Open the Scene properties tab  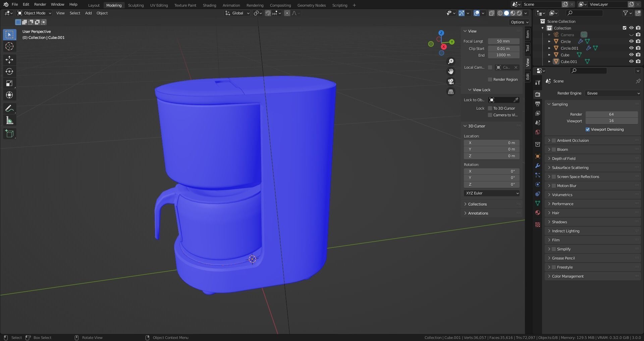pos(538,123)
